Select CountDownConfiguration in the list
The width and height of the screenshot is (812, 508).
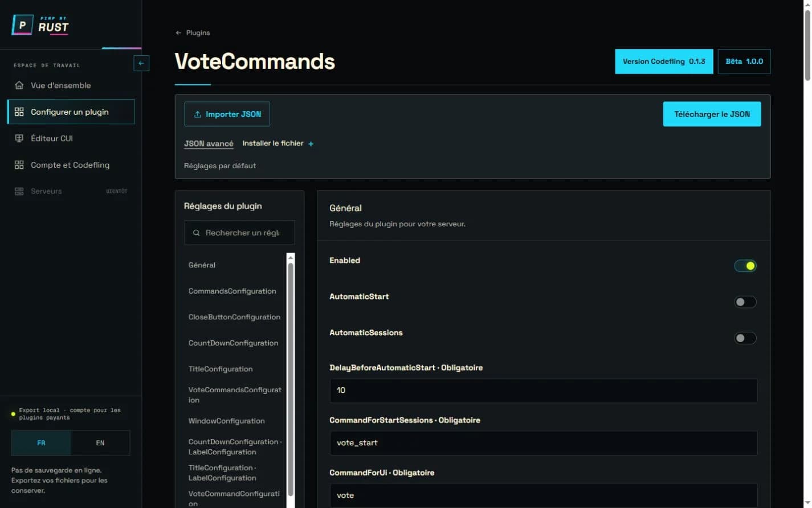[x=234, y=343]
